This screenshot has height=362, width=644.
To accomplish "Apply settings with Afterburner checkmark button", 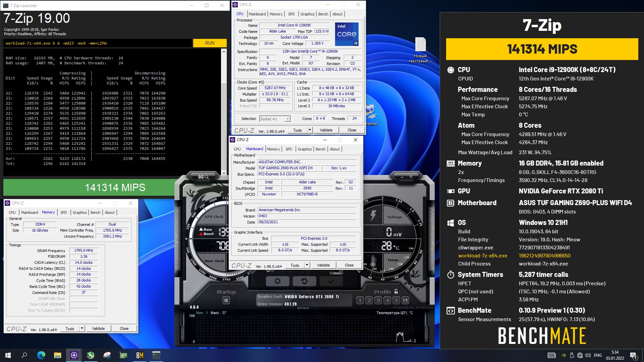I will pyautogui.click(x=331, y=281).
